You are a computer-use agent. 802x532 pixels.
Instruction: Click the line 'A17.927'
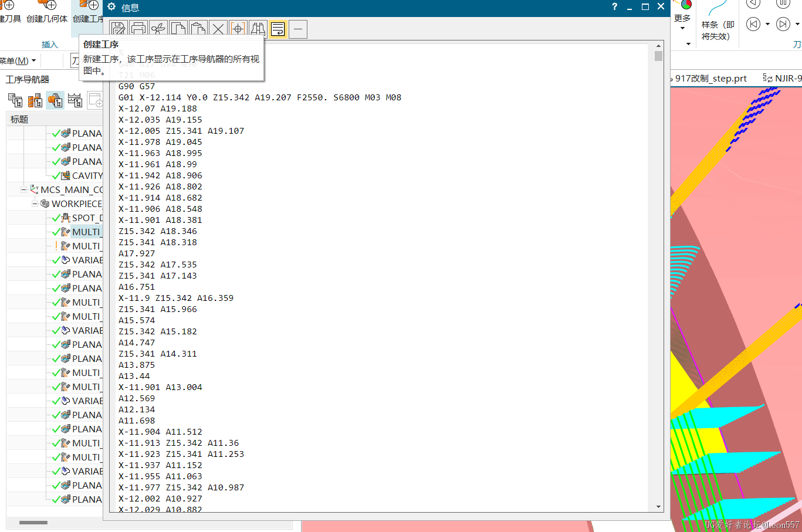137,253
